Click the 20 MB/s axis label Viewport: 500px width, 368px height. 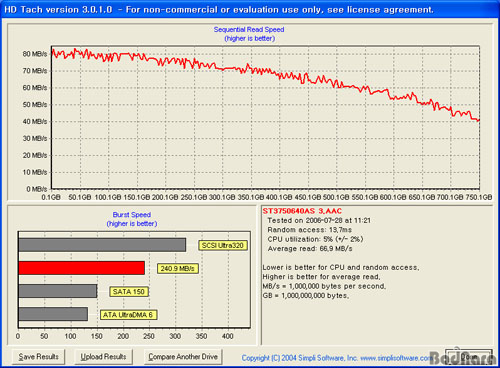click(35, 155)
